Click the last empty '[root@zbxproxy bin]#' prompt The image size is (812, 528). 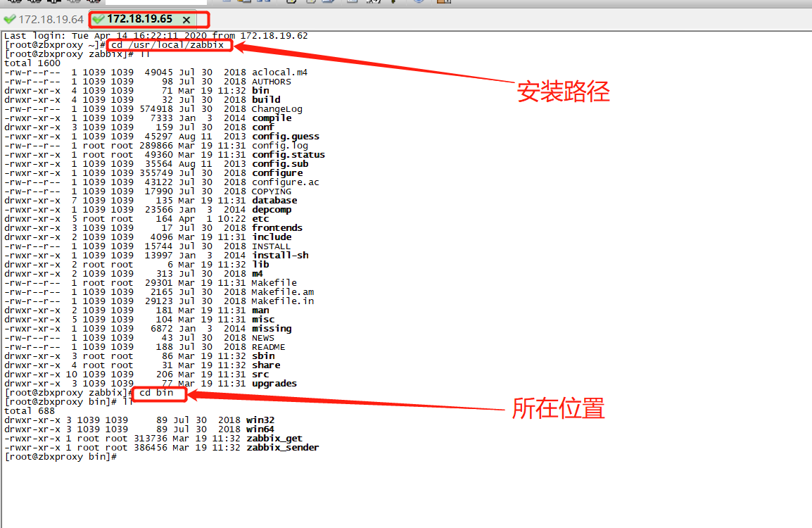(x=61, y=457)
